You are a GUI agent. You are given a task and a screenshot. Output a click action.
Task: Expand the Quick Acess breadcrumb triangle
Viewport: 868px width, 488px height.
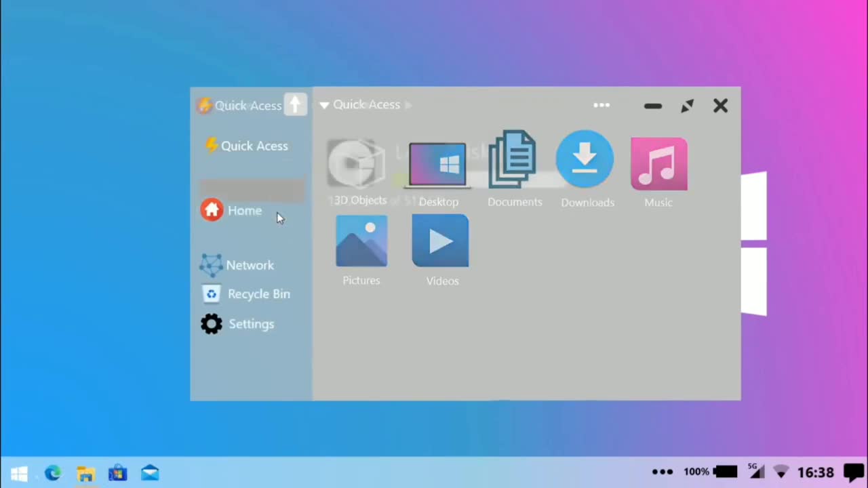(x=324, y=105)
